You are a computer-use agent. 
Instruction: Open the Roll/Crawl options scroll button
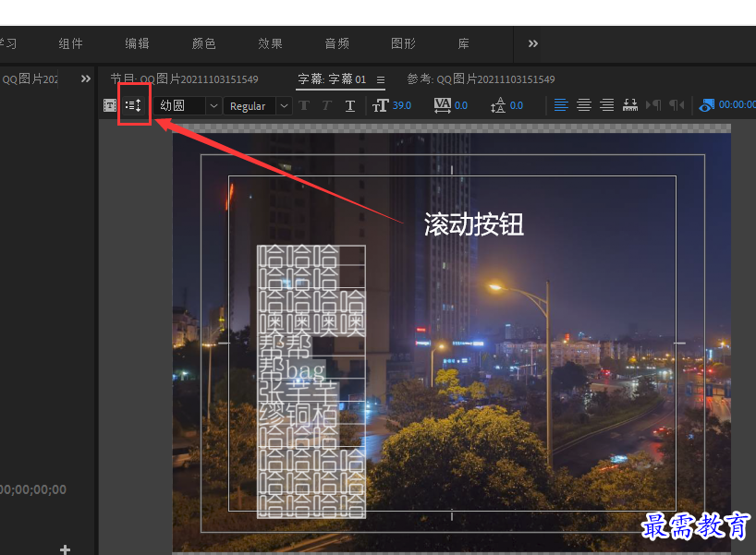tap(134, 105)
